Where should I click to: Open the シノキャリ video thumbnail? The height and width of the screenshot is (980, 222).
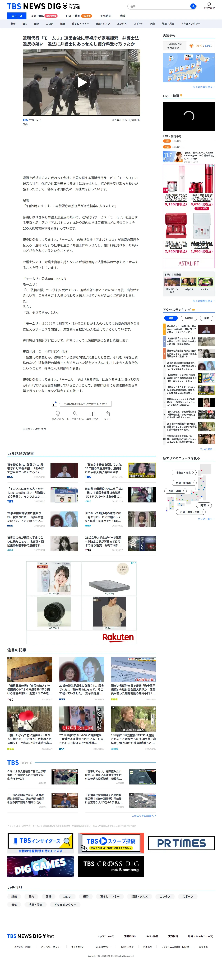[205, 282]
